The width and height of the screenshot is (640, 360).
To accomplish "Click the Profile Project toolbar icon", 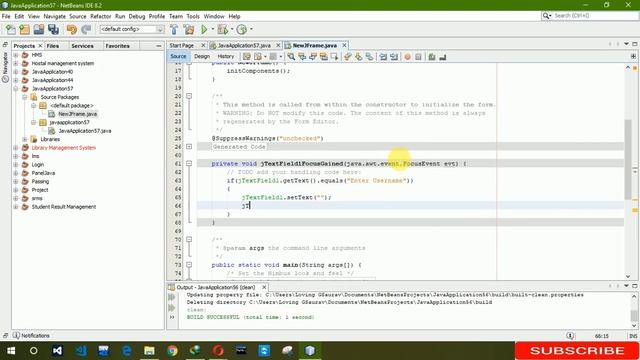I will [x=242, y=29].
